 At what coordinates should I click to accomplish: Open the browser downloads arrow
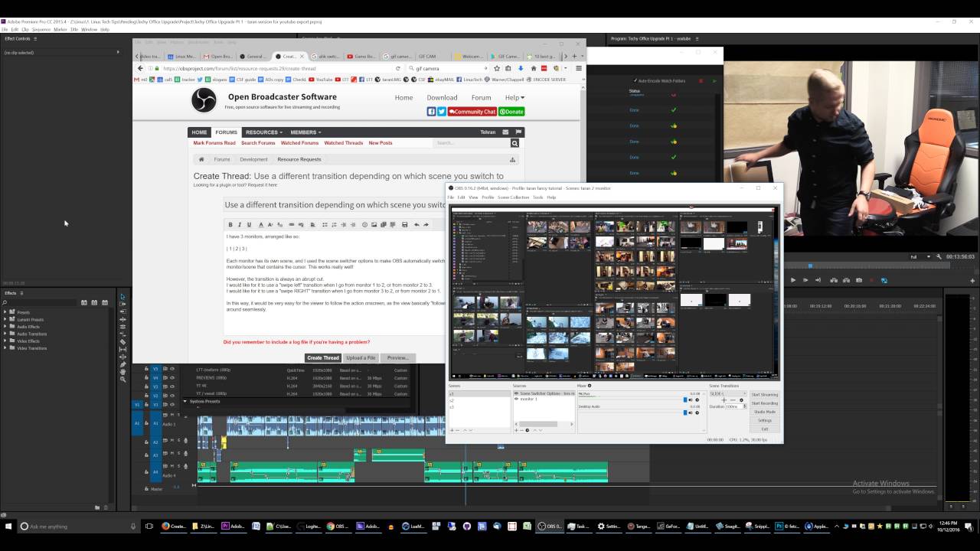[x=521, y=68]
